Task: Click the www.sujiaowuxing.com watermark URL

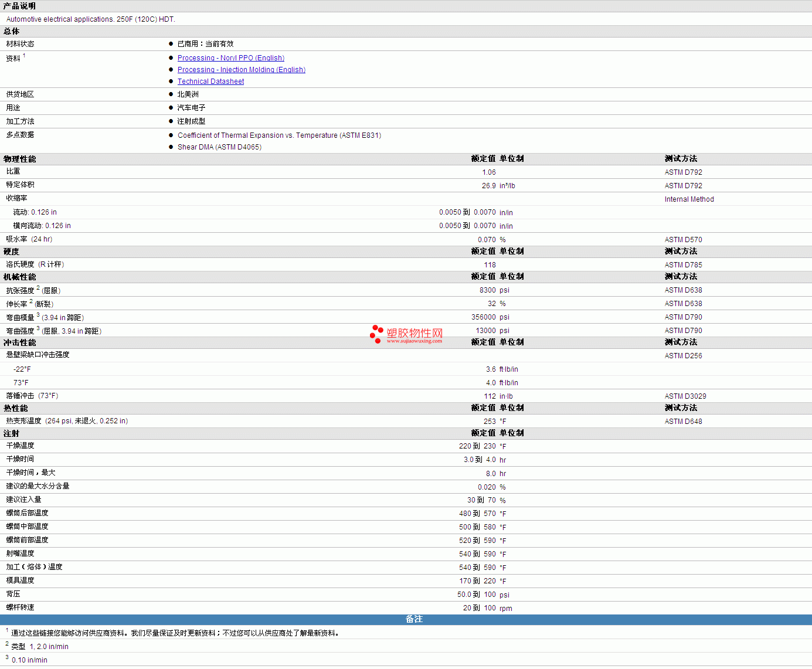Action: pos(414,341)
